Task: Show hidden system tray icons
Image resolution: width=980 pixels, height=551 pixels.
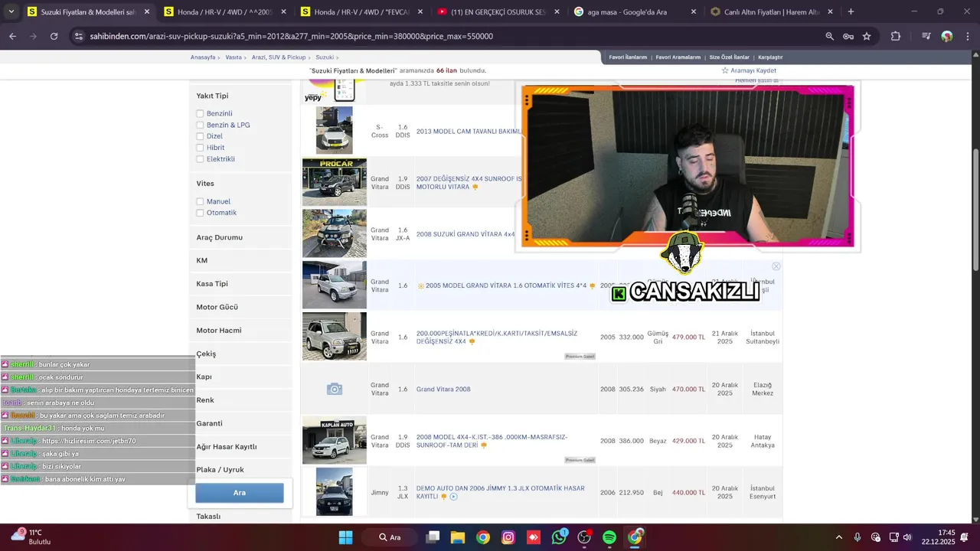Action: coord(838,537)
